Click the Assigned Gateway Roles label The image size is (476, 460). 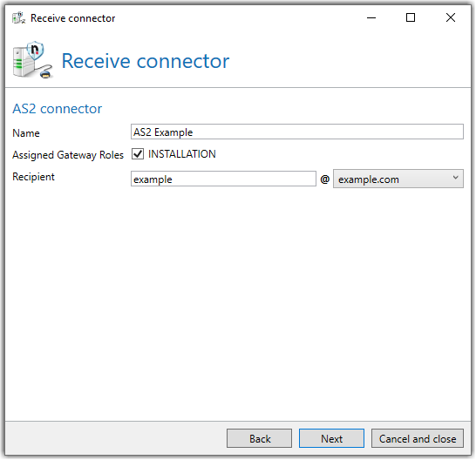point(68,155)
